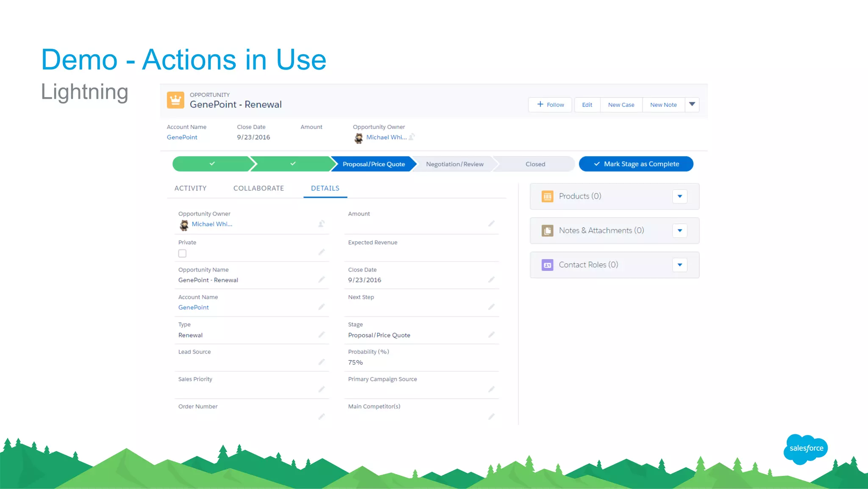Edit Amount field pencil icon

click(492, 224)
